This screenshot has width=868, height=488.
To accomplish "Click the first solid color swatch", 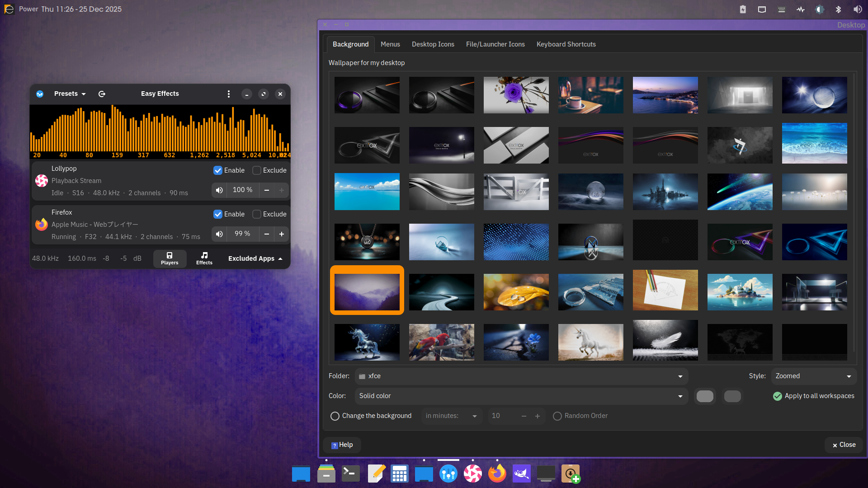I will (705, 396).
